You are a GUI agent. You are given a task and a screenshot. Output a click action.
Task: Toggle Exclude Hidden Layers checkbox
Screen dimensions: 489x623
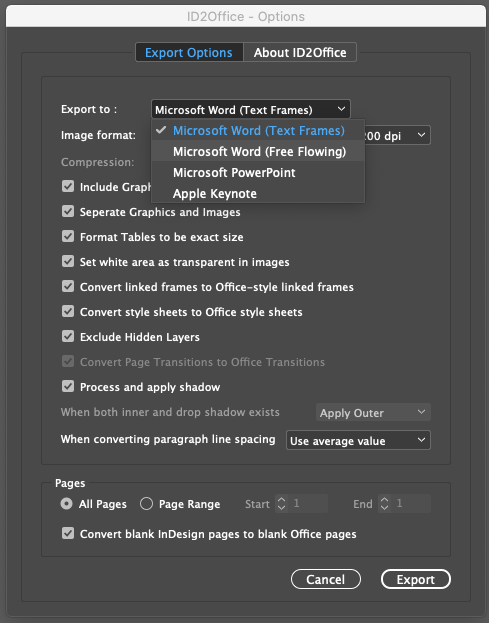click(68, 337)
